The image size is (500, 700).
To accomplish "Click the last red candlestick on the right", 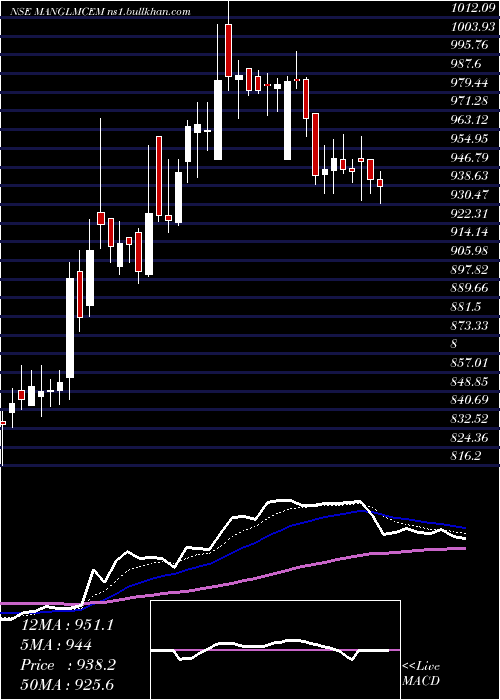I will point(380,183).
